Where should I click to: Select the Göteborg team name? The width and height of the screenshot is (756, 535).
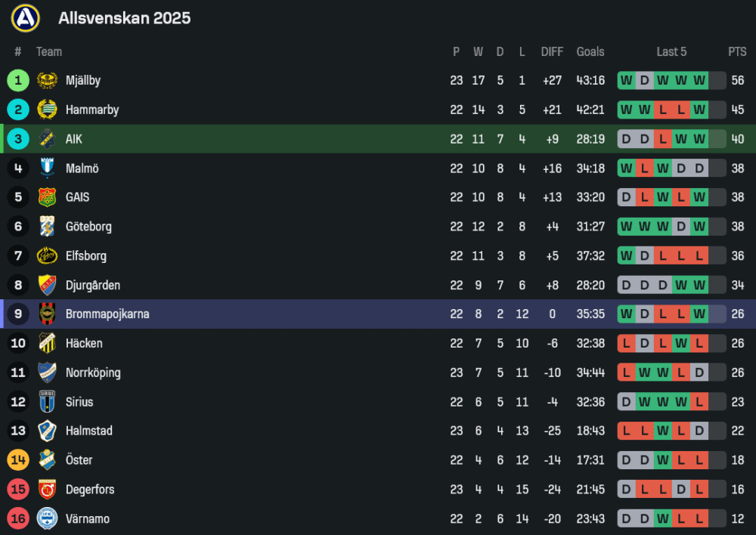88,227
